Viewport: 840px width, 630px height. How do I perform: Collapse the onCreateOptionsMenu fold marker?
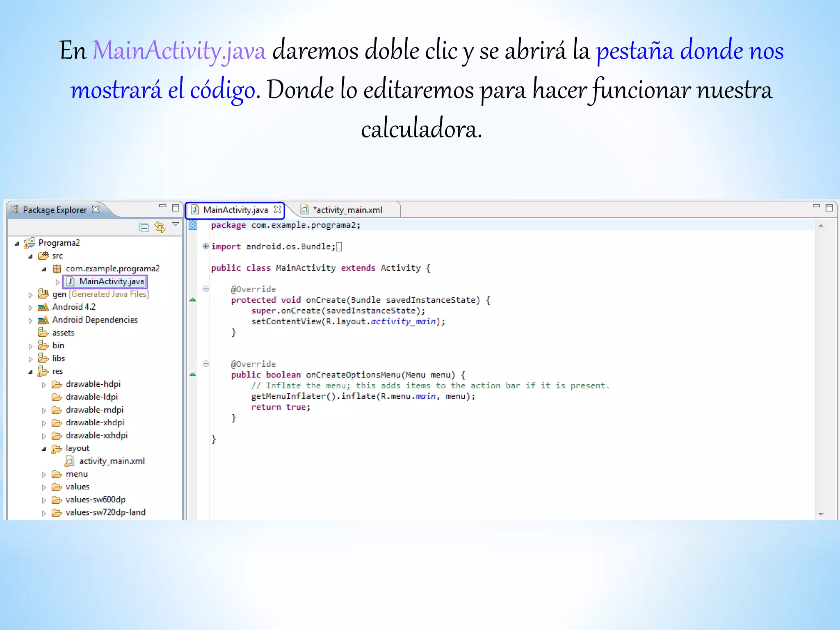(206, 364)
